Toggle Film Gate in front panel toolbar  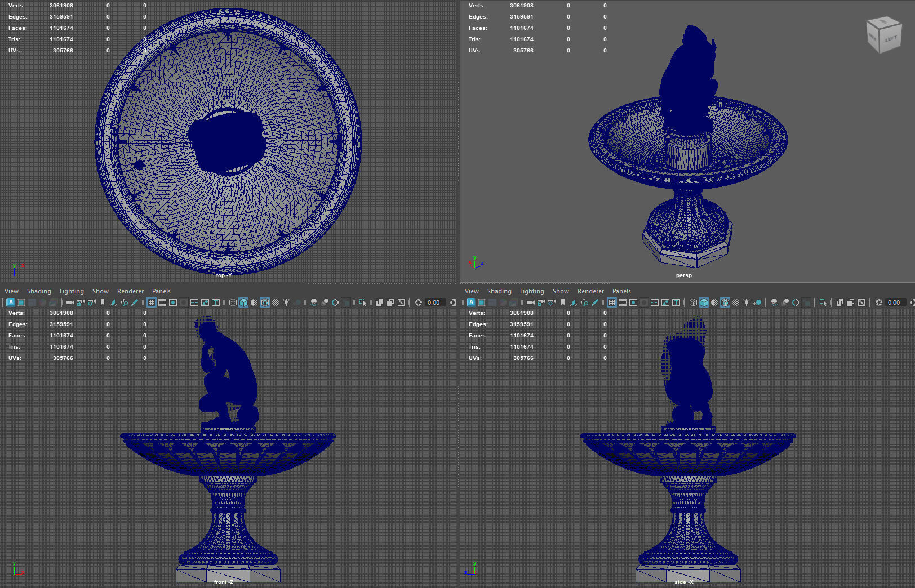pos(162,302)
